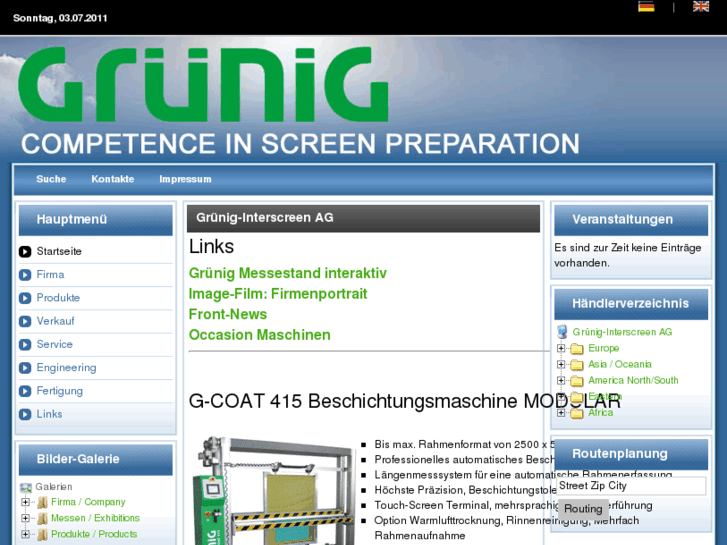Click the arrow icon beside Startseite

[25, 252]
